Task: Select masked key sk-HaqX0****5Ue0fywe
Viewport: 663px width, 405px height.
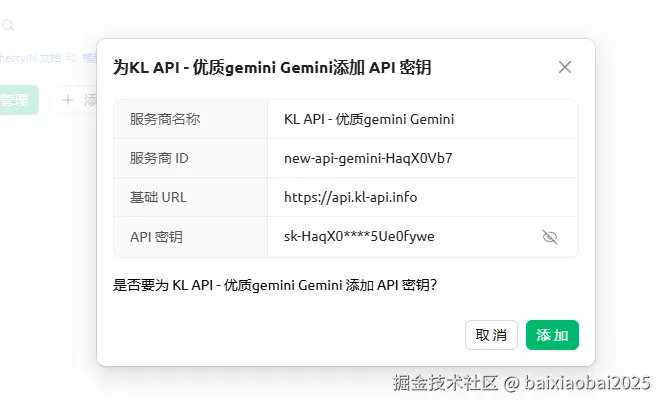Action: (359, 236)
